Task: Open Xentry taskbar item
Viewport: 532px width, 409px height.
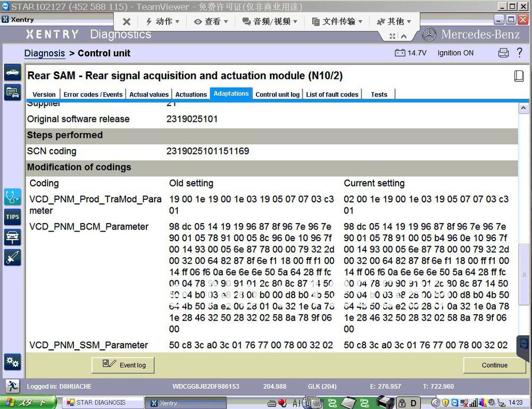Action: 186,403
